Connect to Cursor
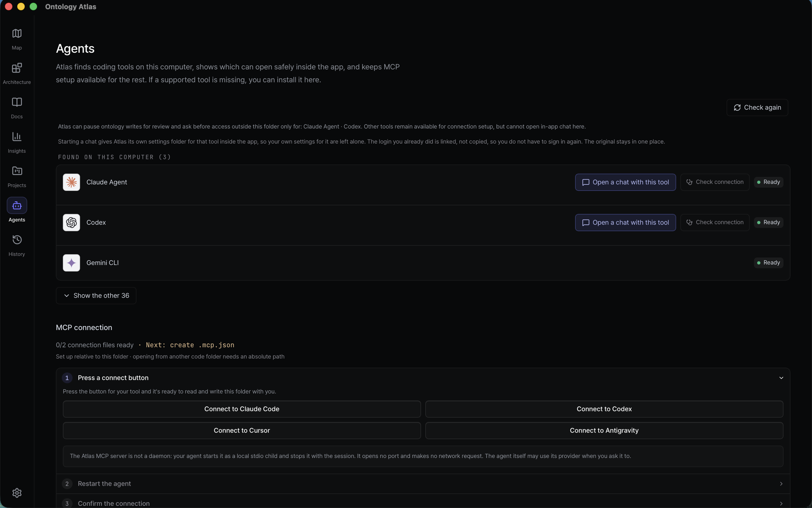Viewport: 812px width, 508px height. (242, 430)
